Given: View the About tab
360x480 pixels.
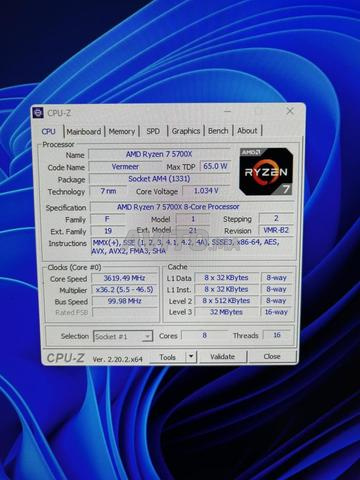Looking at the screenshot, I should pyautogui.click(x=247, y=130).
